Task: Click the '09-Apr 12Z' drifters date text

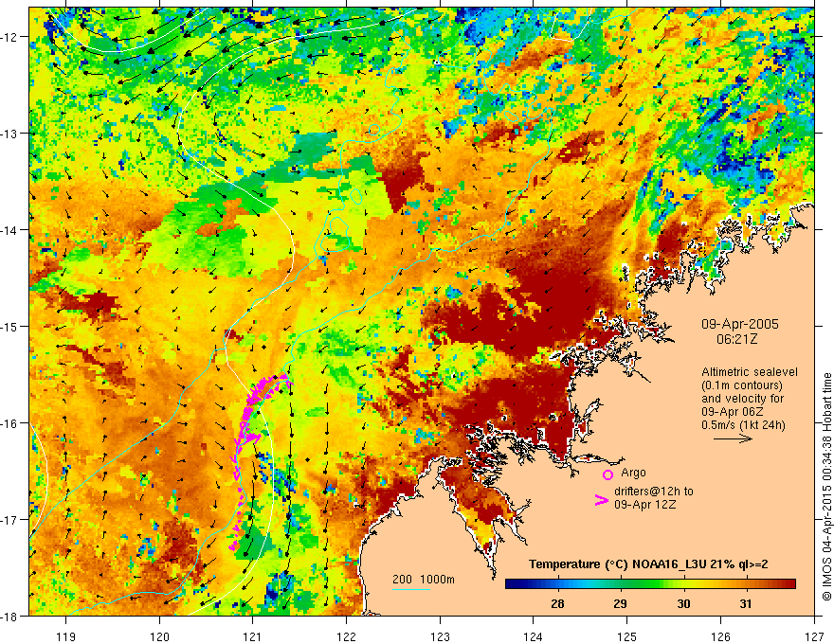Action: (645, 505)
